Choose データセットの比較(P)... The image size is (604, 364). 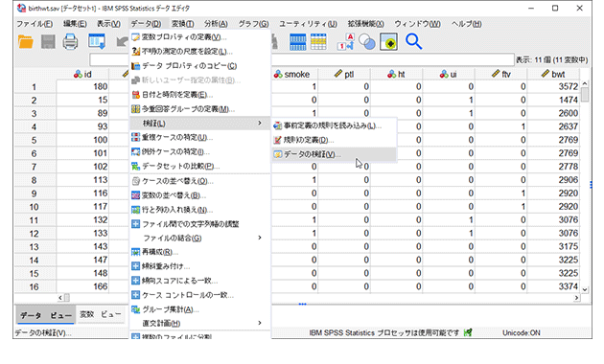pyautogui.click(x=199, y=167)
